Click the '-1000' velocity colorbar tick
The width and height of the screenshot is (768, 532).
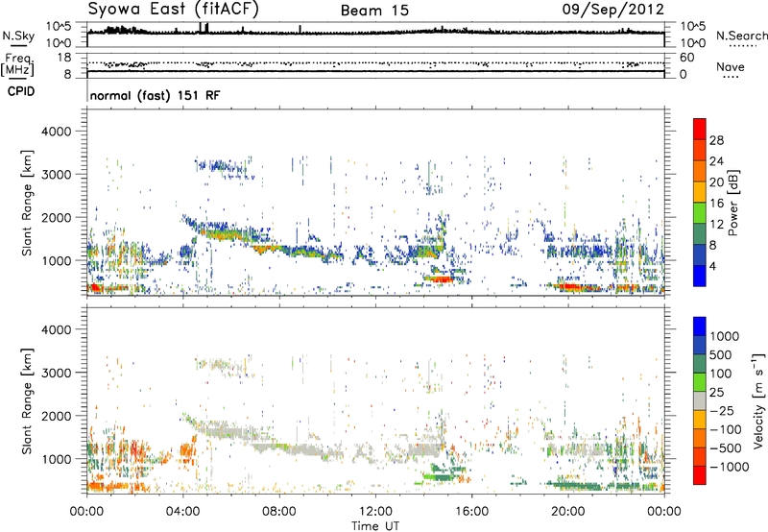729,467
